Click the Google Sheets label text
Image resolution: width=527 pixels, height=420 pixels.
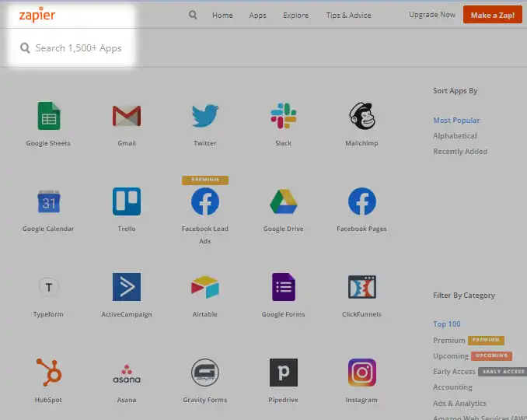point(48,143)
